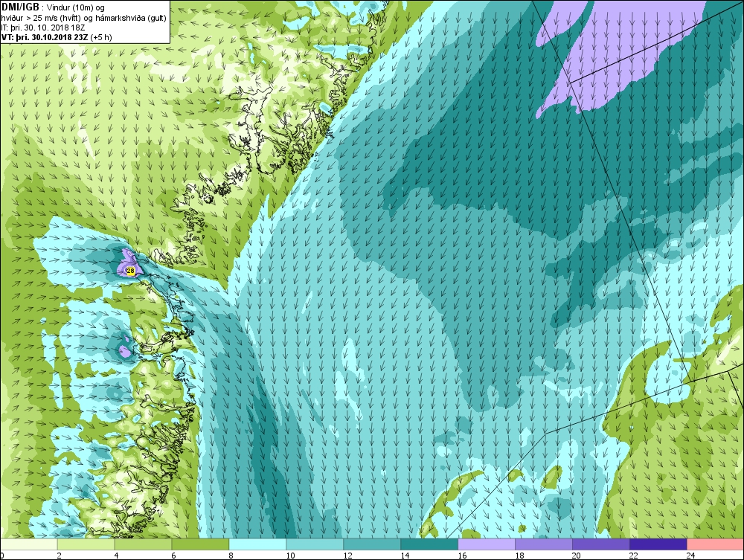744x560 pixels.
Task: Click the legend scale label '16'
Action: [x=462, y=556]
